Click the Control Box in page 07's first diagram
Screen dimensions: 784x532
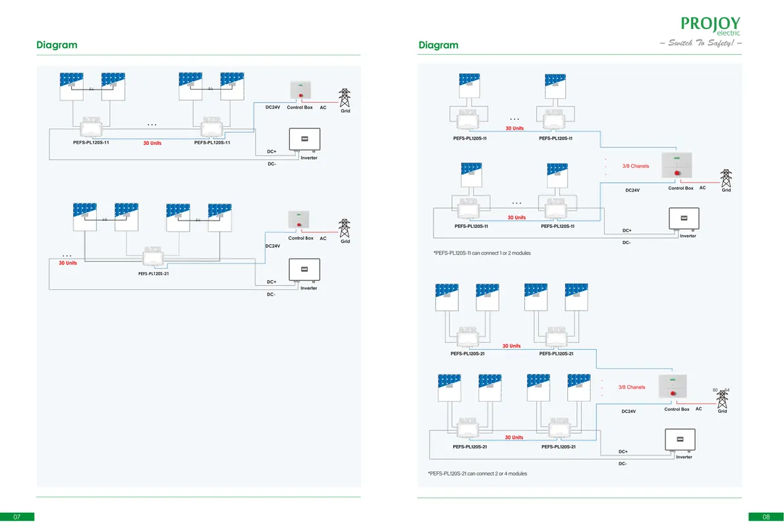point(300,90)
